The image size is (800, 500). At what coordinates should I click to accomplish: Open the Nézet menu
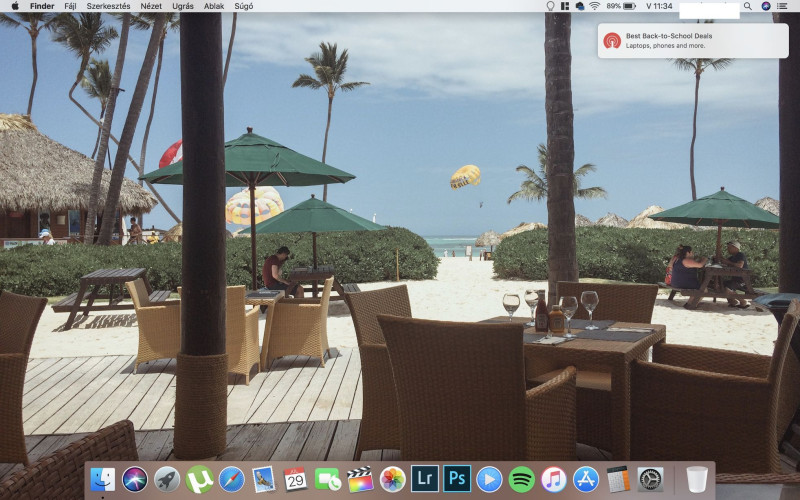pos(151,6)
